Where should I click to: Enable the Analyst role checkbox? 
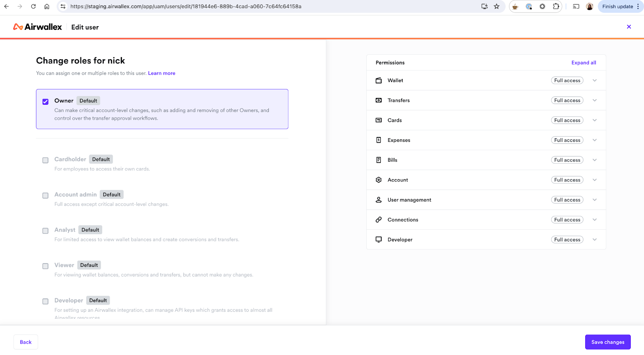point(45,231)
